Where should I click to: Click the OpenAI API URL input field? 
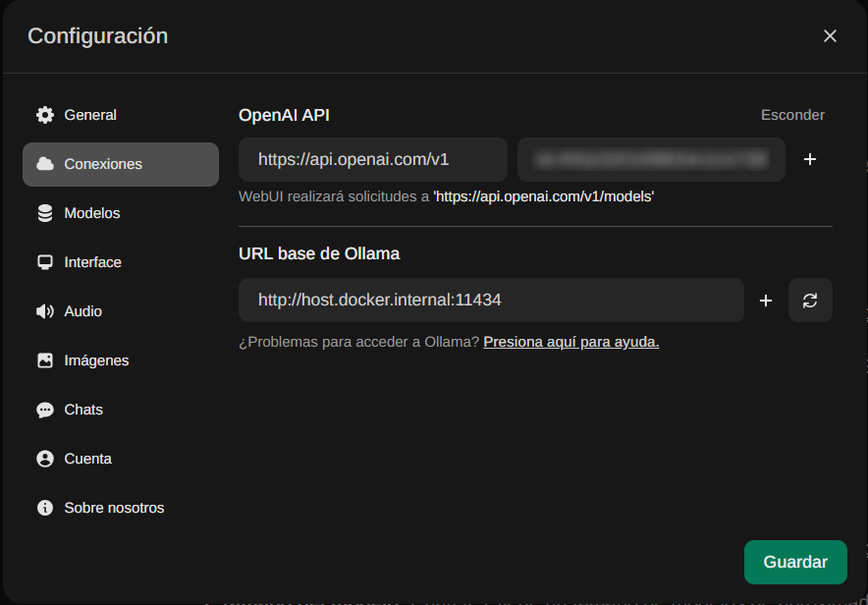pyautogui.click(x=372, y=159)
